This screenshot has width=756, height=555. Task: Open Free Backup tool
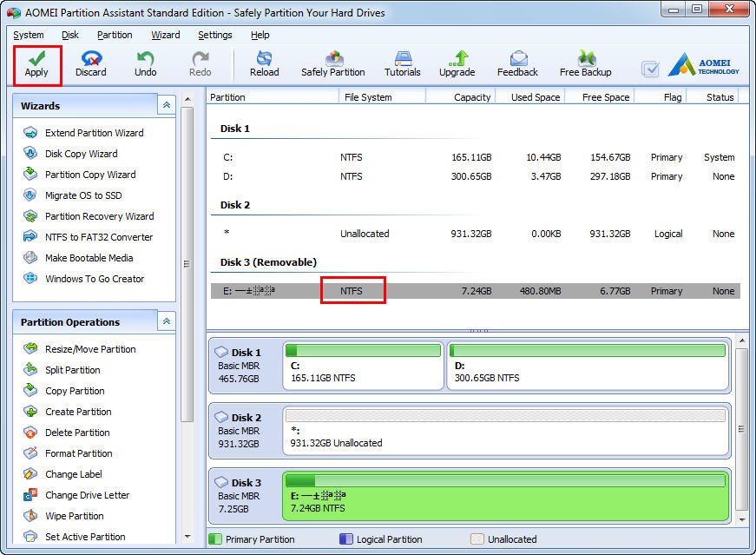[586, 64]
